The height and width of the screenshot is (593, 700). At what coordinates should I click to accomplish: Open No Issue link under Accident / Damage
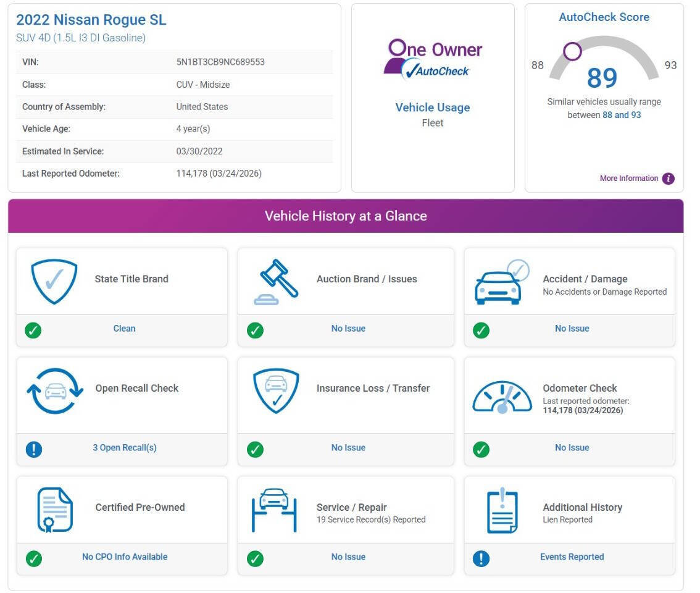[x=572, y=329]
